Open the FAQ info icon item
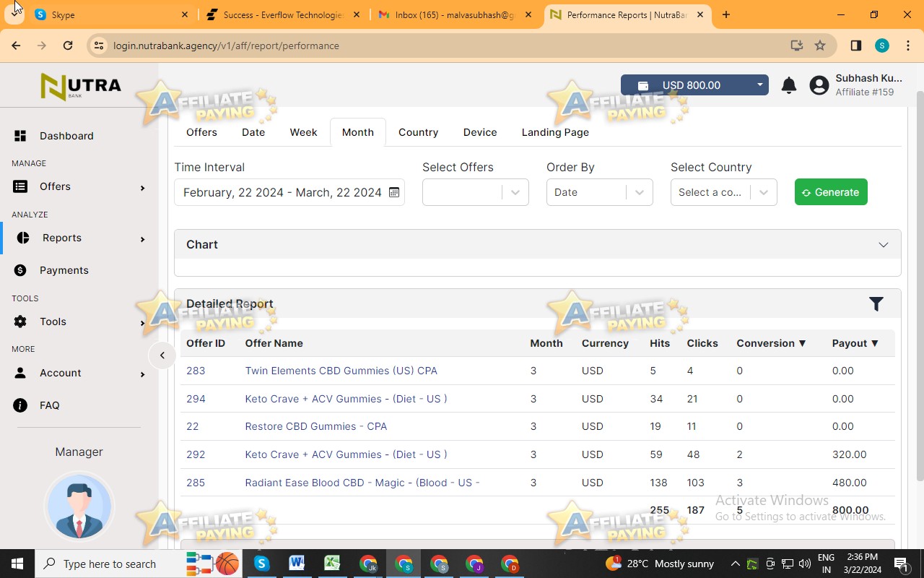The width and height of the screenshot is (924, 578). (x=20, y=405)
